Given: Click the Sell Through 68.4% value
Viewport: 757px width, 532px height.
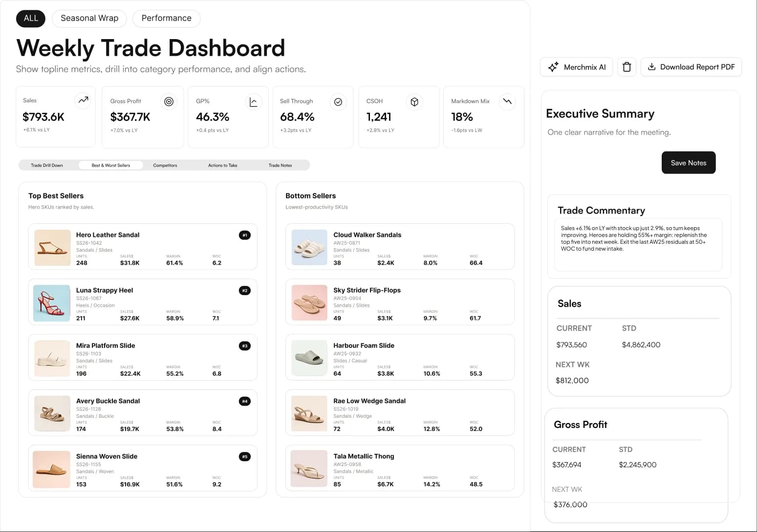Looking at the screenshot, I should [x=297, y=117].
